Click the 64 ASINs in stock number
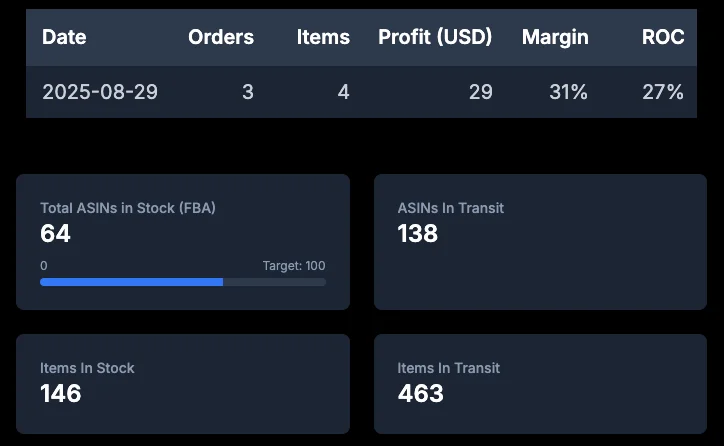The height and width of the screenshot is (446, 724). pos(55,233)
